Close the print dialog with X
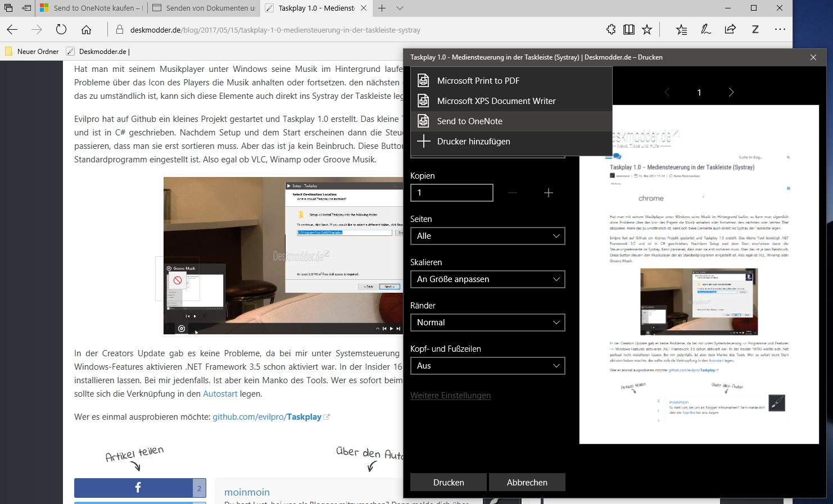Image resolution: width=833 pixels, height=504 pixels. pos(813,57)
